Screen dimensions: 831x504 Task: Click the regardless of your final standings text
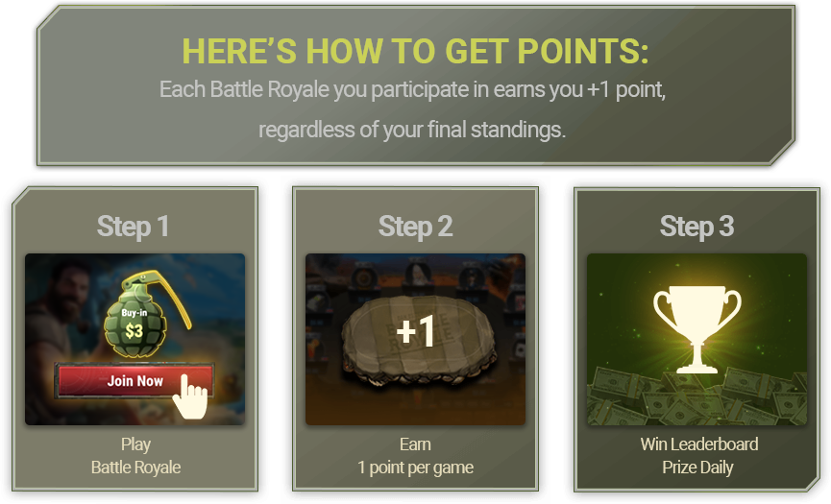click(x=412, y=130)
